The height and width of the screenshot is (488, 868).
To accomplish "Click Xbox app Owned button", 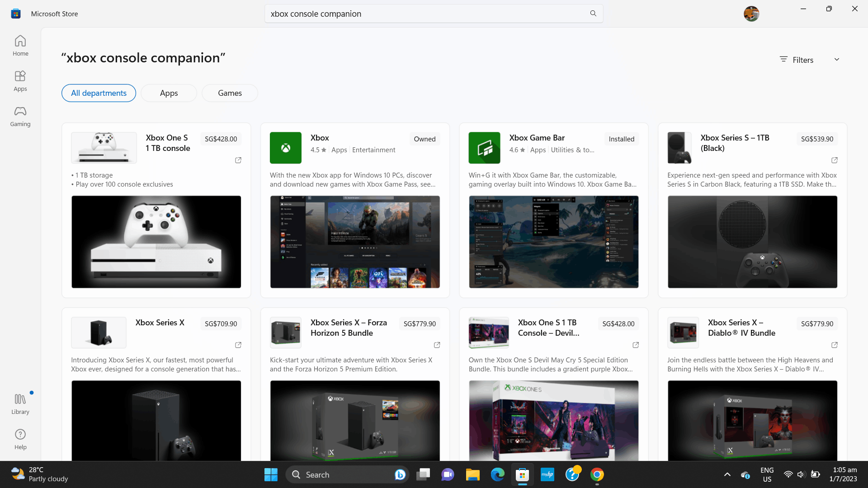I will coord(425,138).
